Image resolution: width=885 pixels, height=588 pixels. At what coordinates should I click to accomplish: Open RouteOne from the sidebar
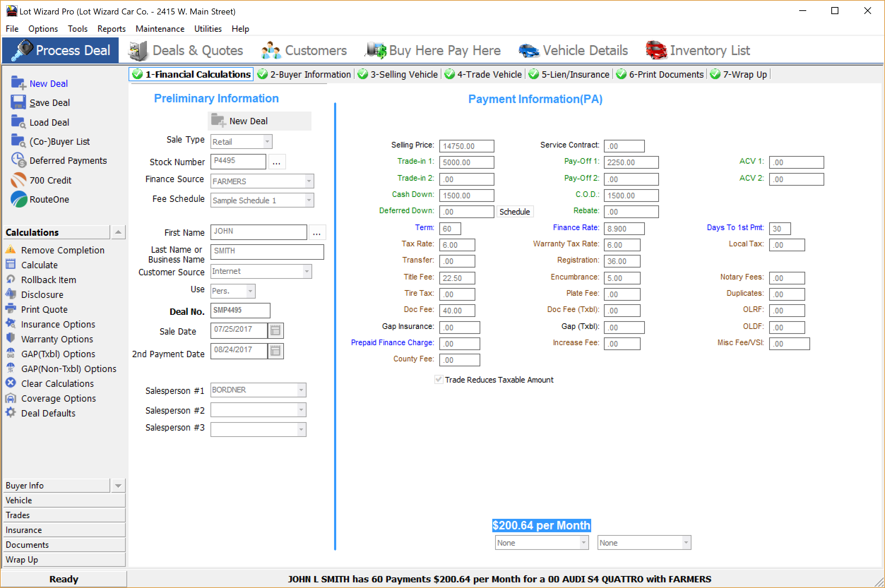pos(48,199)
